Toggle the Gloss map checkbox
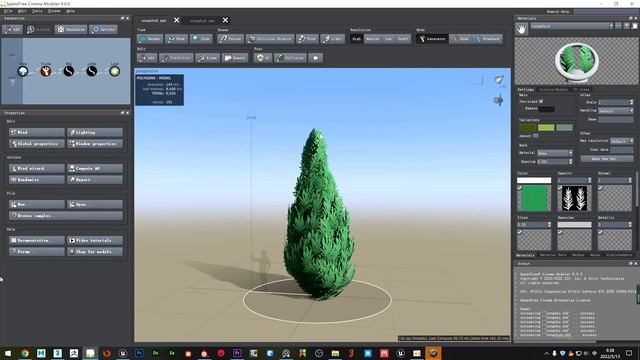The height and width of the screenshot is (360, 640). 520,232
